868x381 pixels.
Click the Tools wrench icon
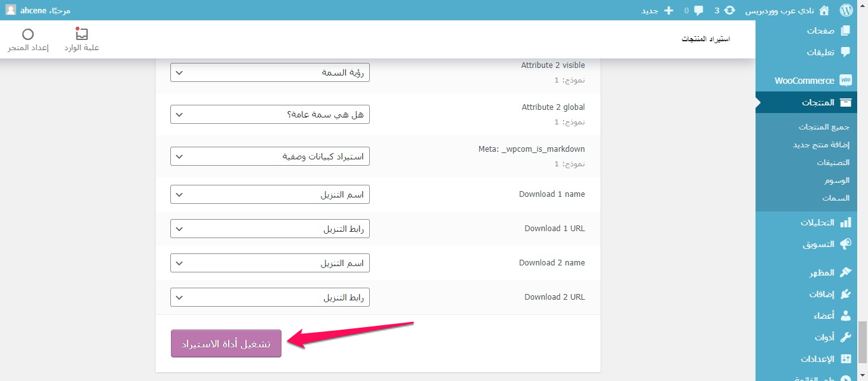[x=845, y=337]
